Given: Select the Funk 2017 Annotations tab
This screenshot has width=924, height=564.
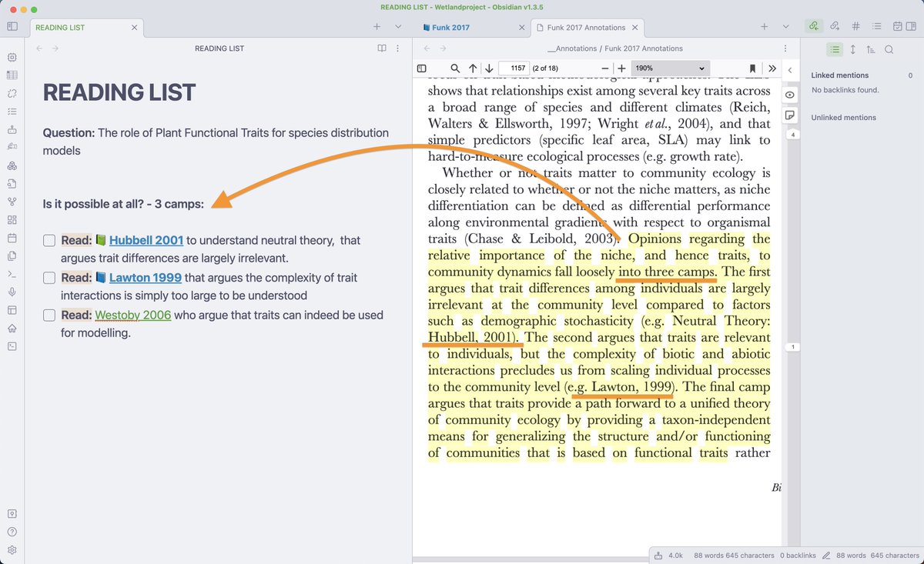Looking at the screenshot, I should [586, 27].
